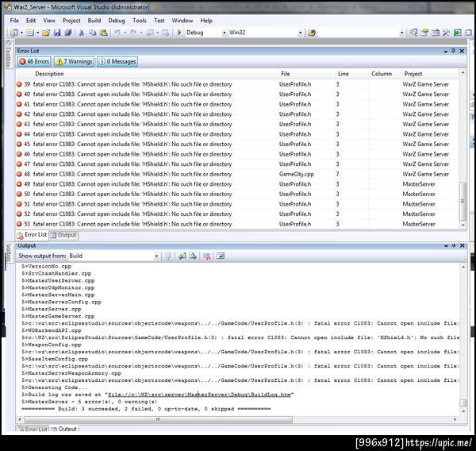The width and height of the screenshot is (476, 451).
Task: Click Find Message in Code icon in Output
Action: [168, 256]
